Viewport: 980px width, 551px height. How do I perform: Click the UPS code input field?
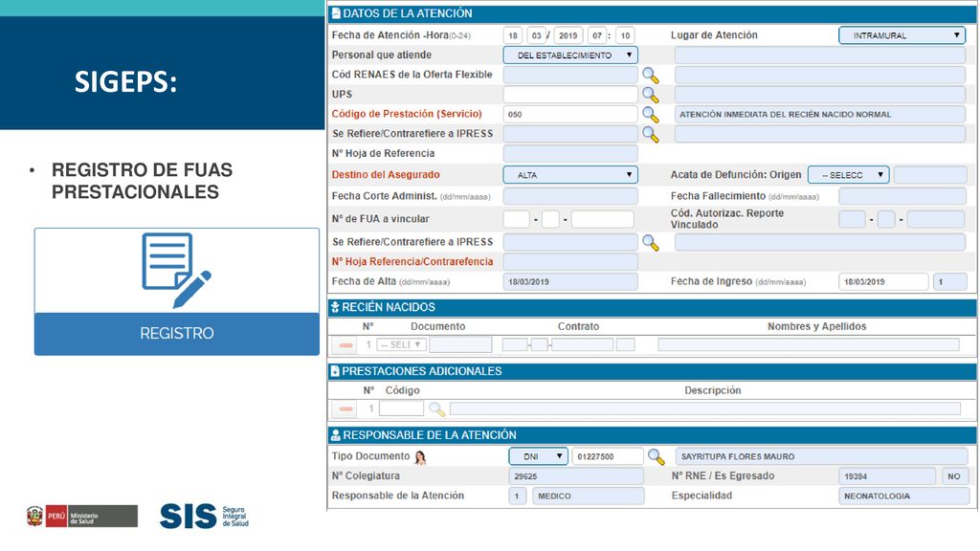570,95
